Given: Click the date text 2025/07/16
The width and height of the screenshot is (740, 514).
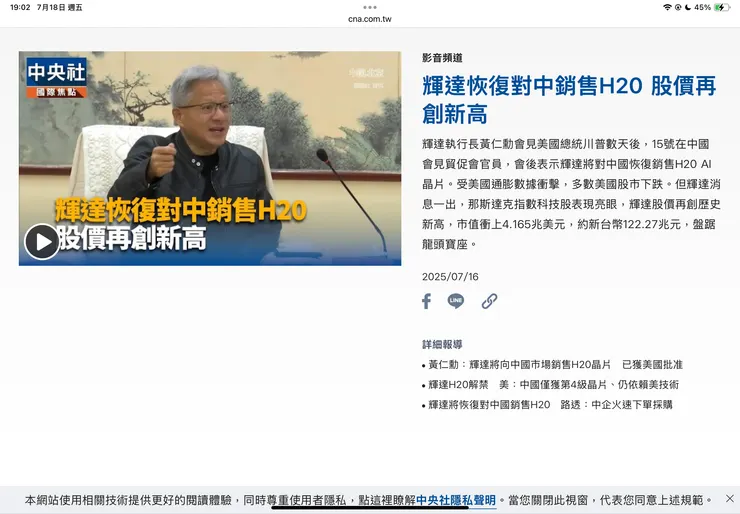Looking at the screenshot, I should click(450, 277).
